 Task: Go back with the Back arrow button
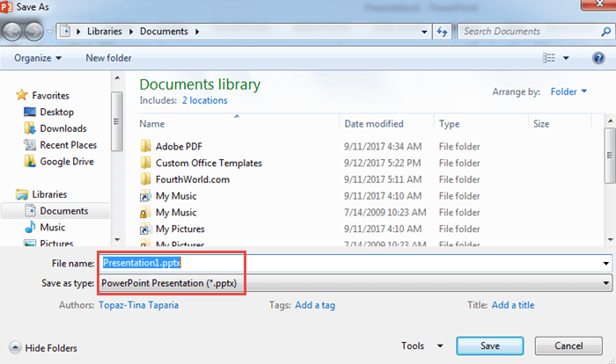tap(11, 32)
